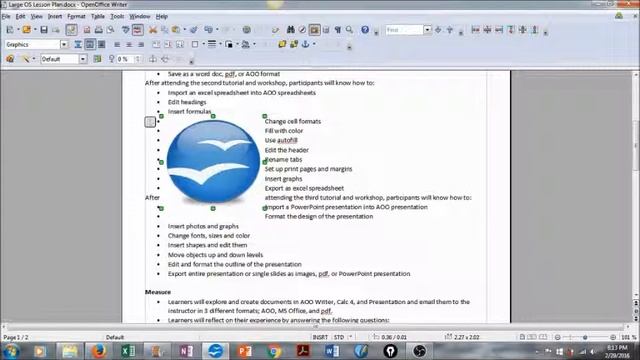Select Wrap Through icon in frame toolbar
The height and width of the screenshot is (360, 640).
[x=102, y=44]
